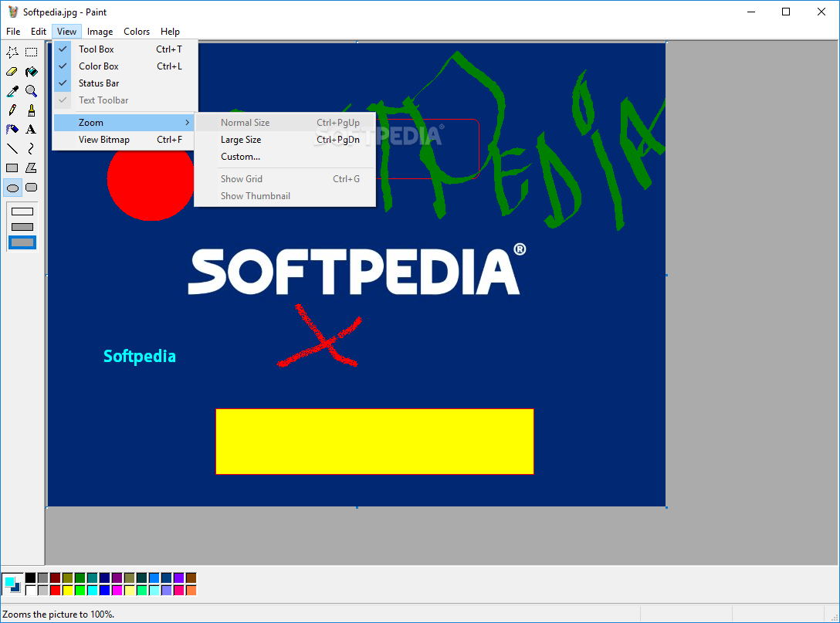Expand the Zoom submenu
This screenshot has width=840, height=623.
[125, 123]
